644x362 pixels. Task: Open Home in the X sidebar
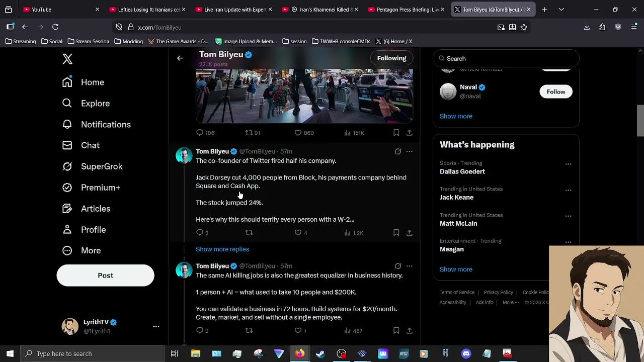83,82
